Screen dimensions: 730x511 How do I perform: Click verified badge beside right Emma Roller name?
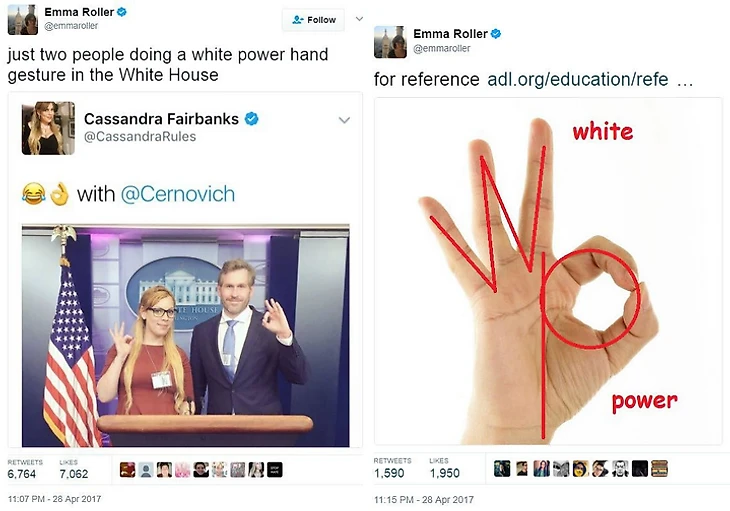tap(496, 34)
